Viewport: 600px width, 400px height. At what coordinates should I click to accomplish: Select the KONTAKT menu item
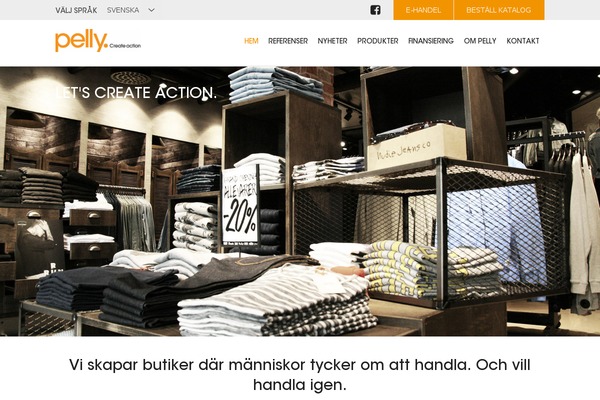coord(523,41)
